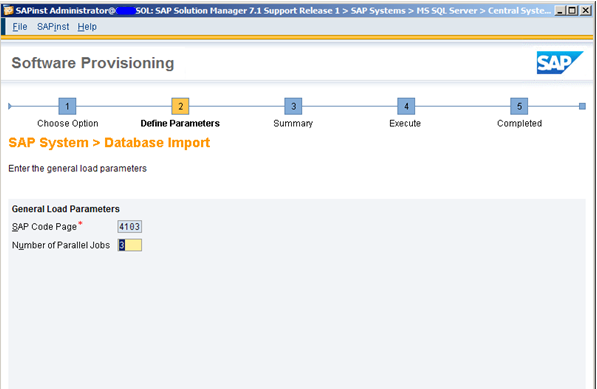Maximize the SAPinst window
The height and width of the screenshot is (389, 597).
click(x=572, y=10)
